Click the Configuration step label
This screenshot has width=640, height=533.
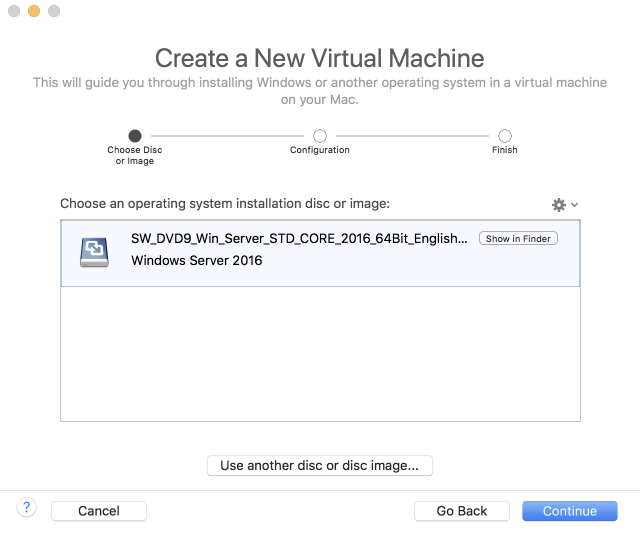[320, 150]
